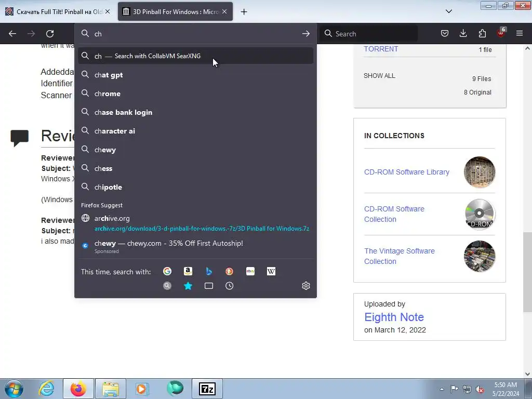Go back to the previous page

point(12,34)
